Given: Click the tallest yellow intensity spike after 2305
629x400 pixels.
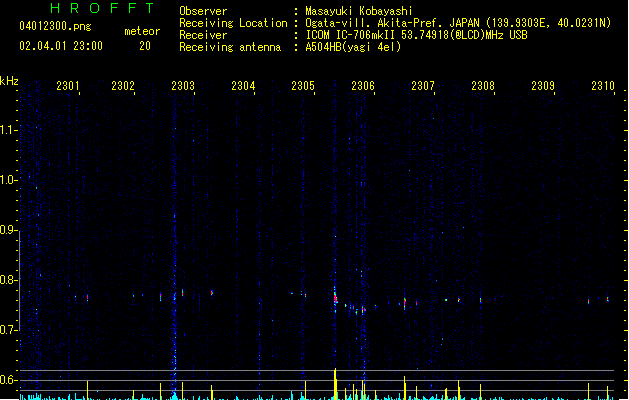Looking at the screenshot, I should point(335,384).
